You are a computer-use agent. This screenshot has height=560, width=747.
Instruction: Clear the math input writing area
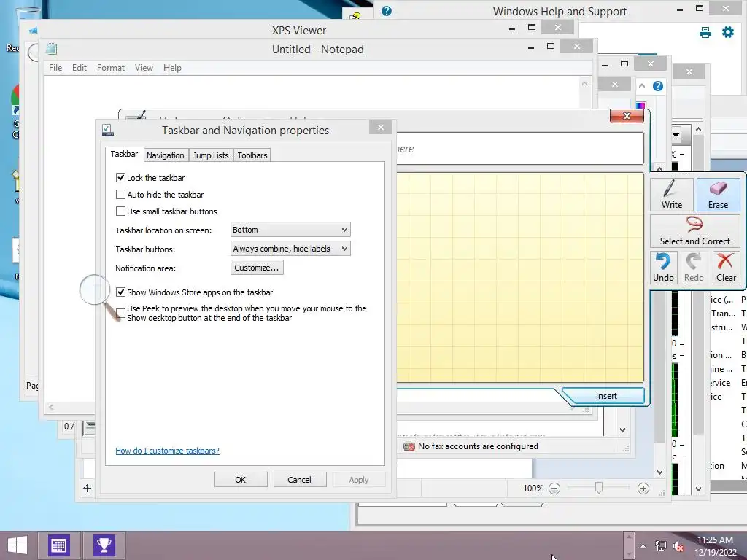click(726, 268)
